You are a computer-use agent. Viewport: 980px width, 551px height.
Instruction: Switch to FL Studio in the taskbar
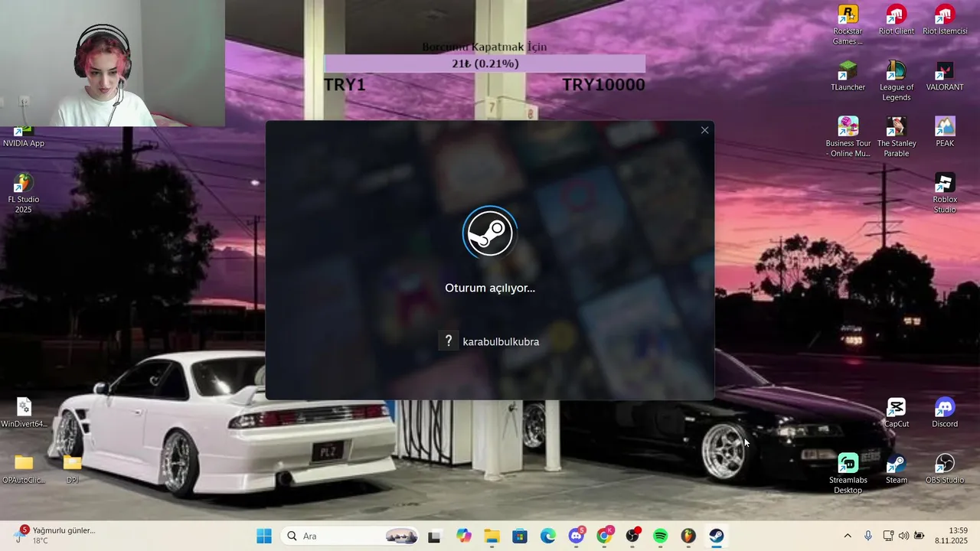tap(689, 536)
